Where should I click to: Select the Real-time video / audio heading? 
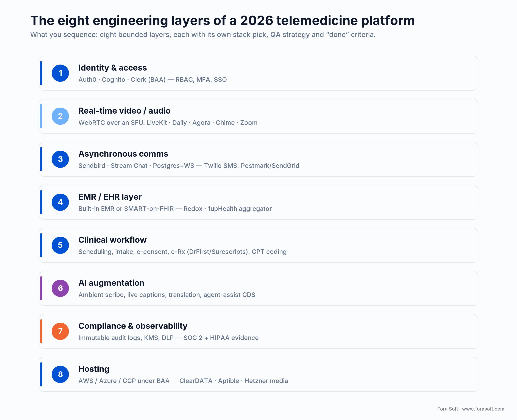click(x=125, y=111)
